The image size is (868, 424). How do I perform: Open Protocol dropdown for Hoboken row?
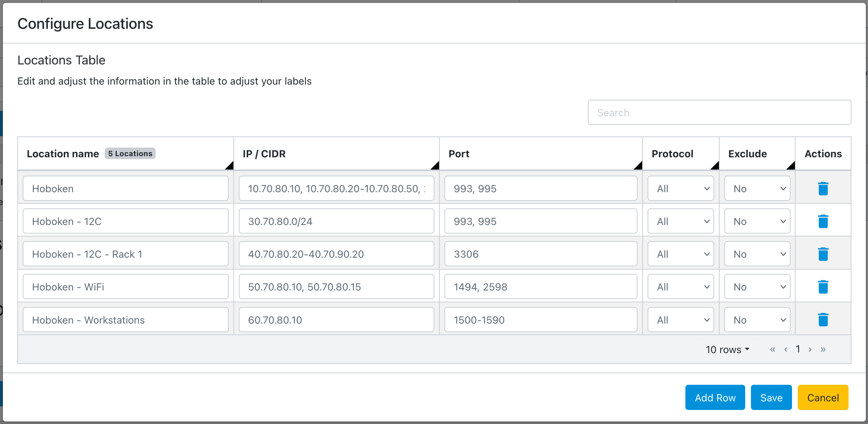(x=681, y=189)
